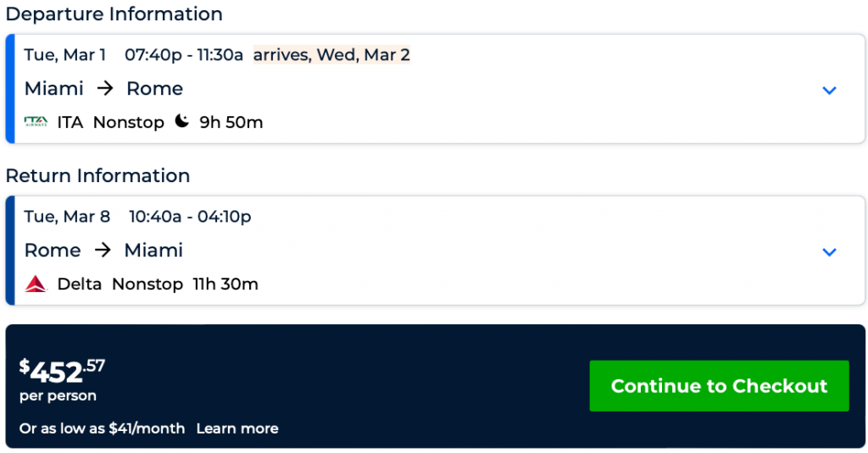Screen dimensions: 868x453
Task: Click the Delta airline logo icon
Action: point(36,285)
